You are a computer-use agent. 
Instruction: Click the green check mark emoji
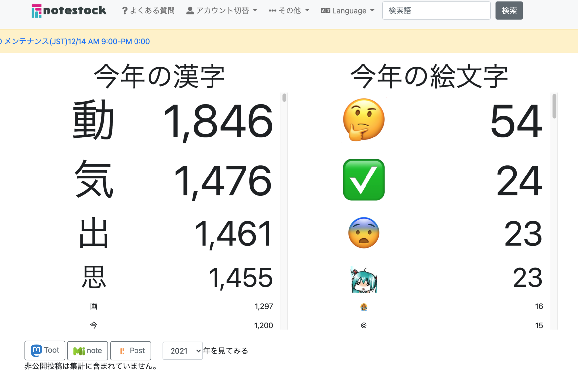point(364,179)
